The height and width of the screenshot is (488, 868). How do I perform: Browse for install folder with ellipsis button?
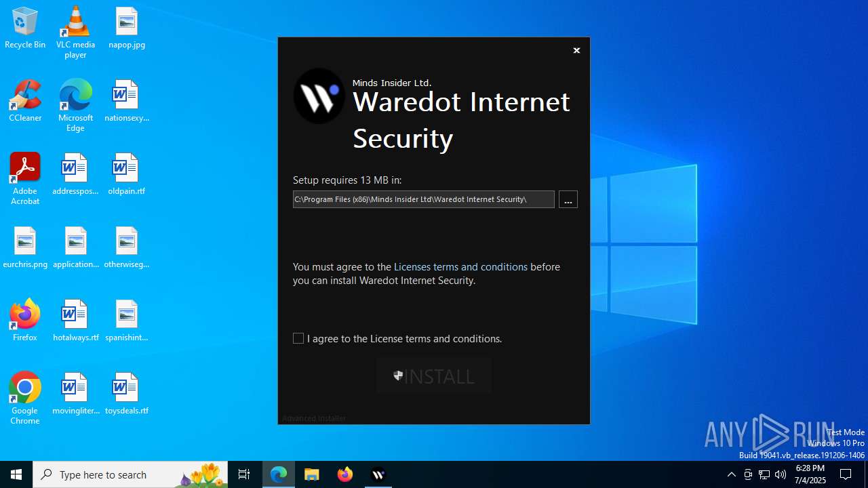(x=568, y=199)
